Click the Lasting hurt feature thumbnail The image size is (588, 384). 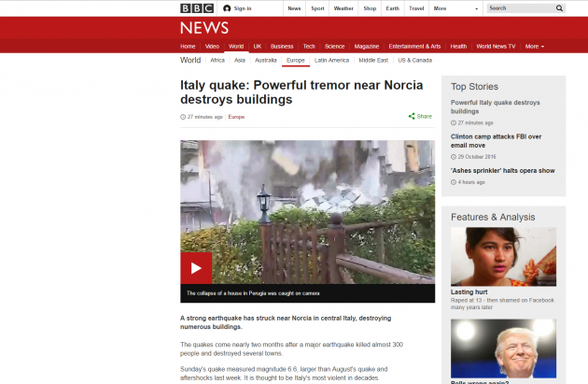(503, 257)
